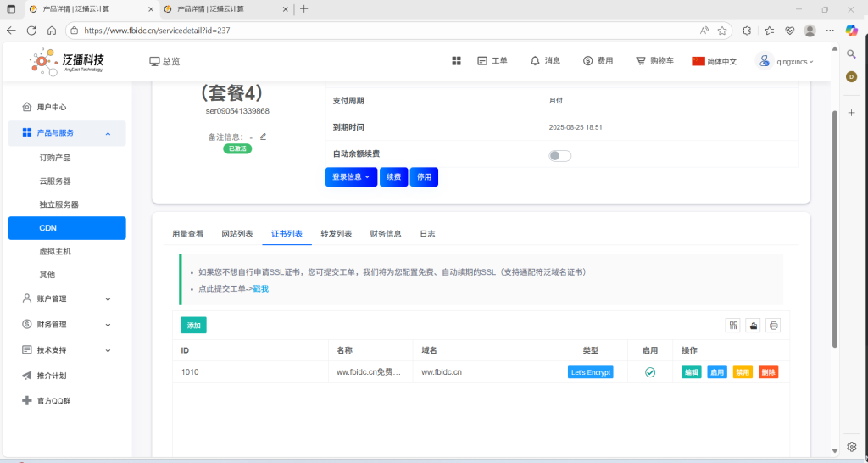Click the sidebar search magnifier icon
Screen dimensions: 868x463
click(851, 53)
